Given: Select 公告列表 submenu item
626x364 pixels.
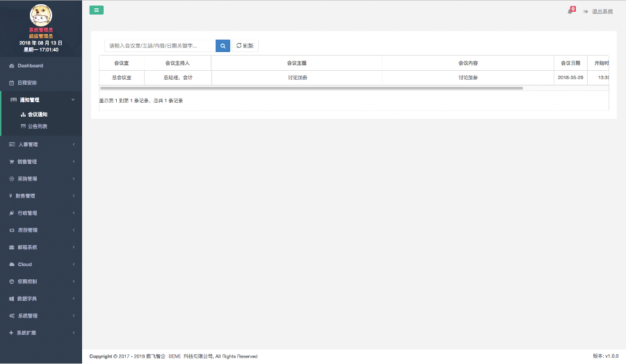Looking at the screenshot, I should [x=38, y=126].
